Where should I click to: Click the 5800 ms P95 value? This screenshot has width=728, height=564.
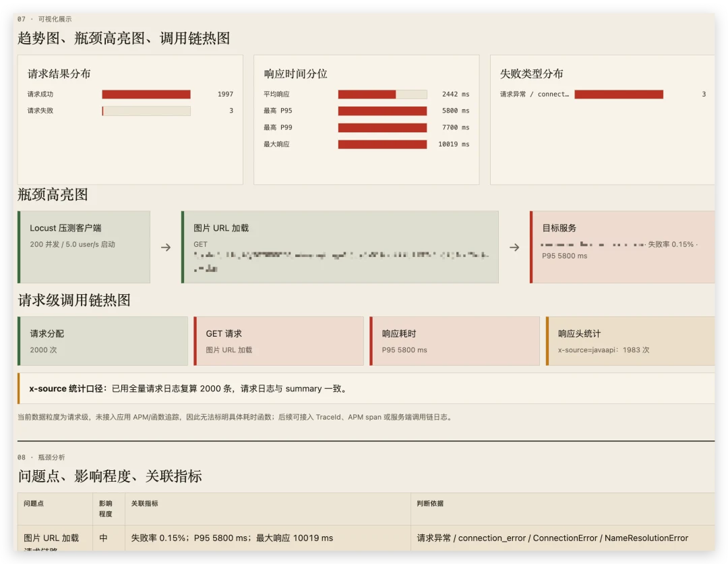[456, 111]
